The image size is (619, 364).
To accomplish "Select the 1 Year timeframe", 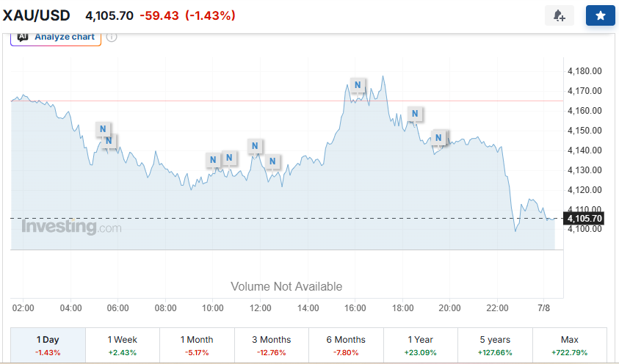I will (421, 345).
